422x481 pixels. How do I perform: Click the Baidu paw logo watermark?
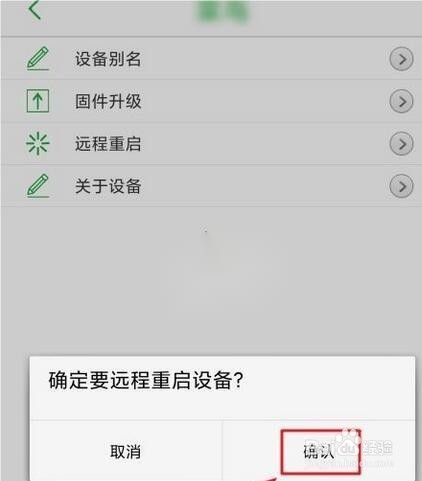tap(348, 444)
